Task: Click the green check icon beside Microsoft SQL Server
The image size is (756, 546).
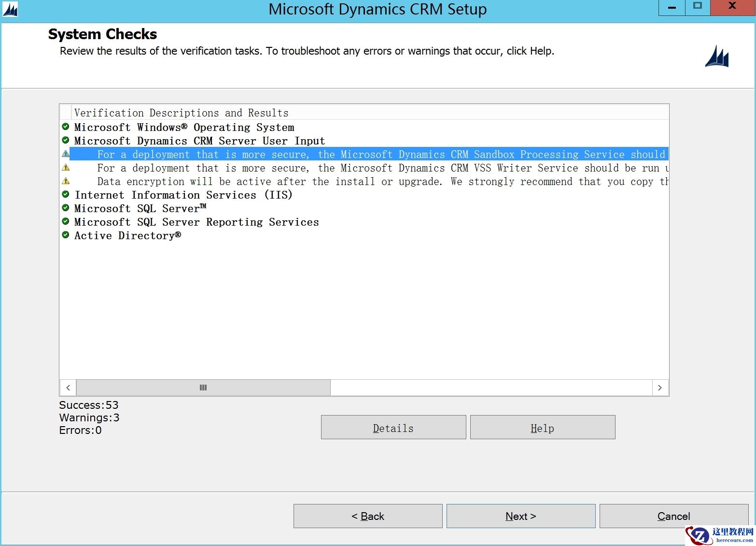Action: pos(66,208)
